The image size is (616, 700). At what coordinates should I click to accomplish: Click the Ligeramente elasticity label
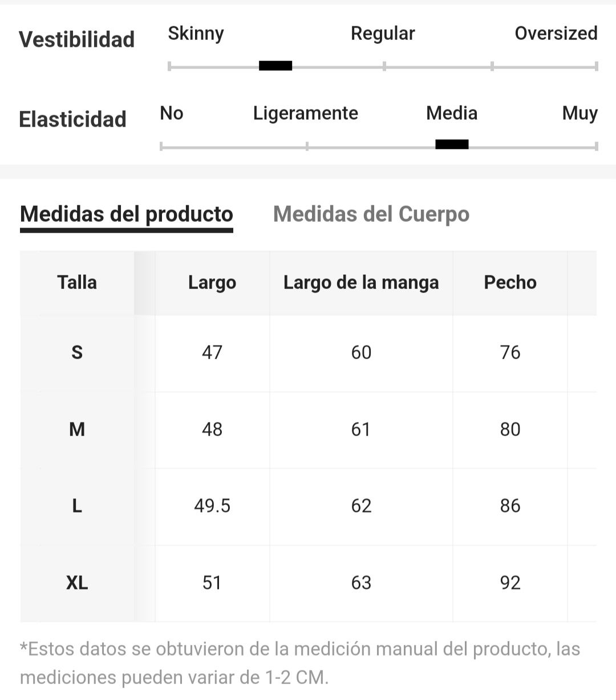coord(306,113)
